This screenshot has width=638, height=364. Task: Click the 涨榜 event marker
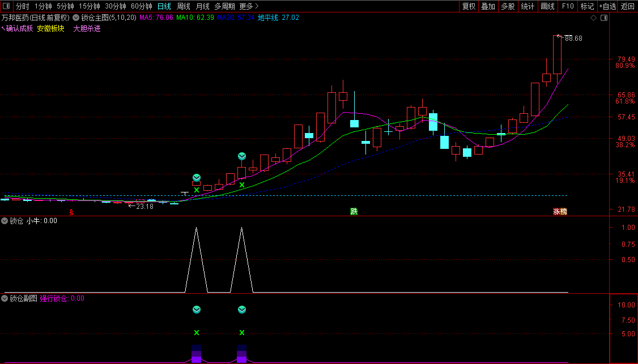coord(560,212)
